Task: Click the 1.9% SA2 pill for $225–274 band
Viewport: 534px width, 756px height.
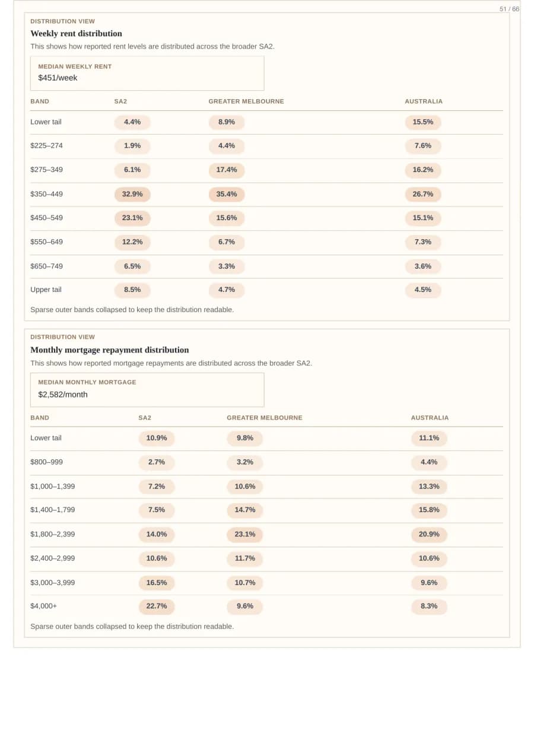Action: pos(132,145)
